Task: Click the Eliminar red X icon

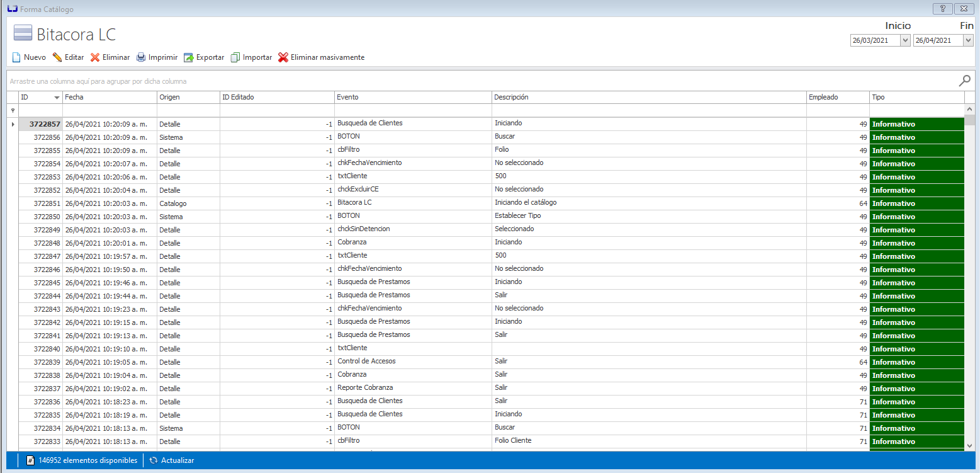Action: point(95,57)
